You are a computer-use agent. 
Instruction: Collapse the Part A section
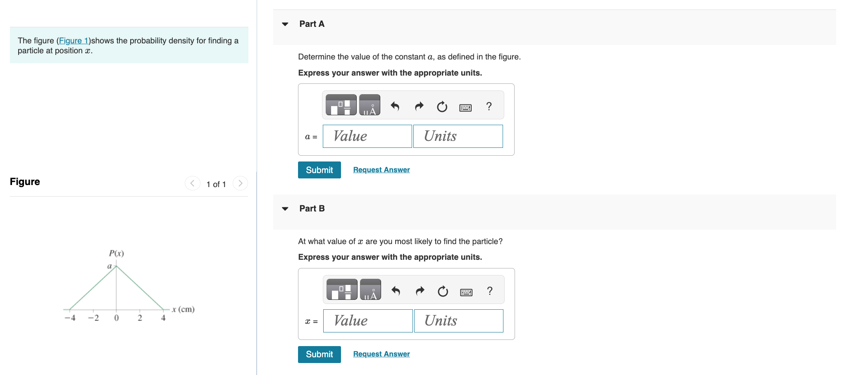coord(285,24)
